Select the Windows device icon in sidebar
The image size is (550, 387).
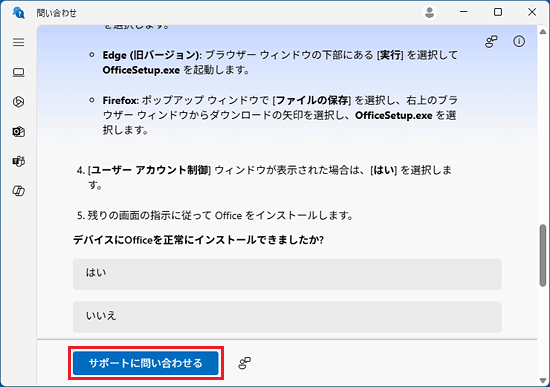point(19,72)
